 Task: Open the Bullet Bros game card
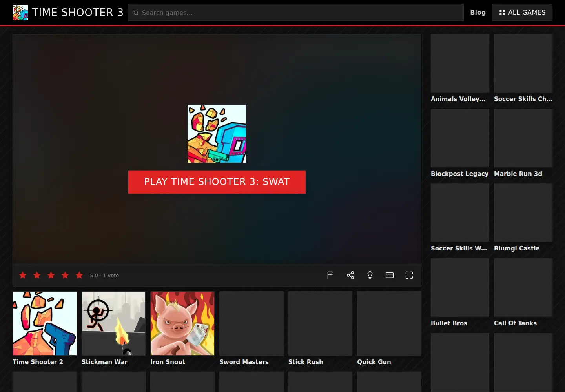[460, 293]
